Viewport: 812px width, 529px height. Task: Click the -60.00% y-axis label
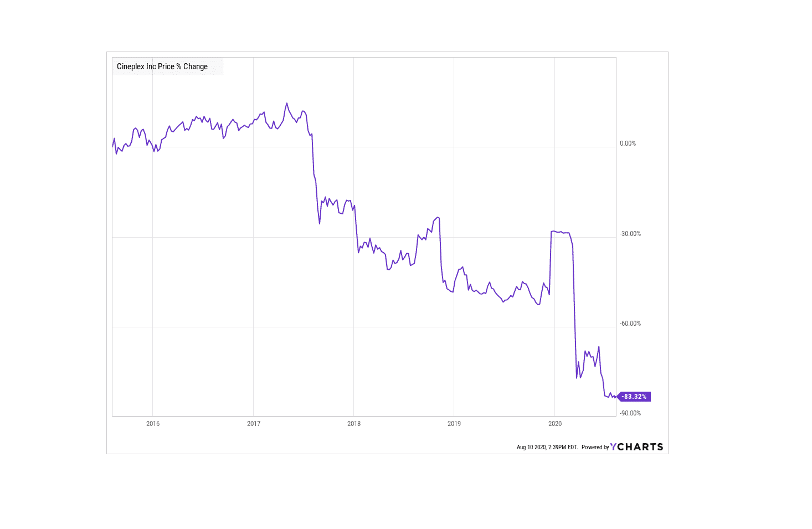(x=630, y=323)
